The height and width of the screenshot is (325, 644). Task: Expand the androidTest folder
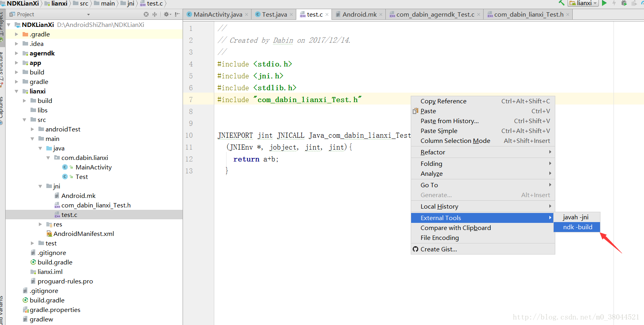[x=32, y=129]
